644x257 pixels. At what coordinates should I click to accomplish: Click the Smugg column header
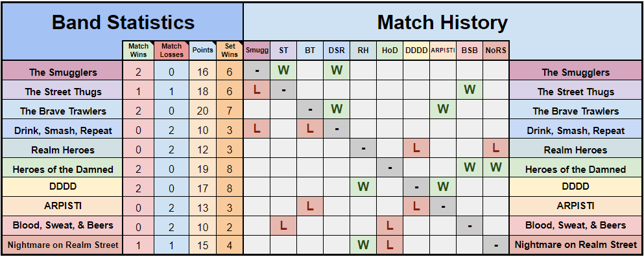click(257, 50)
